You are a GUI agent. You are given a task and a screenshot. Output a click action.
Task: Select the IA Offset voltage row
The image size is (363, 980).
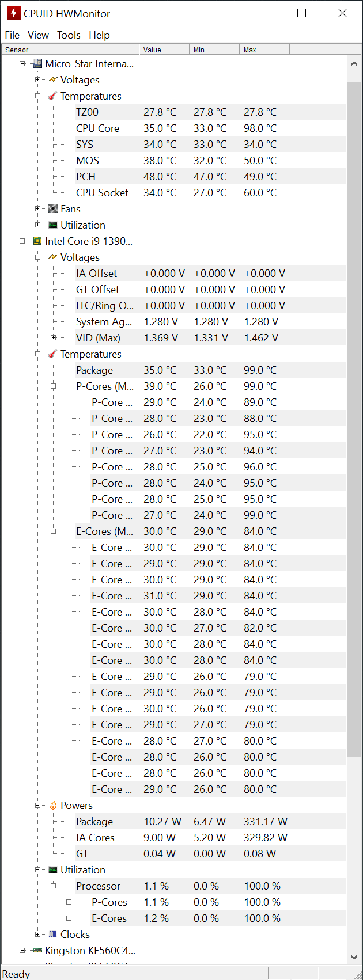tap(210, 274)
